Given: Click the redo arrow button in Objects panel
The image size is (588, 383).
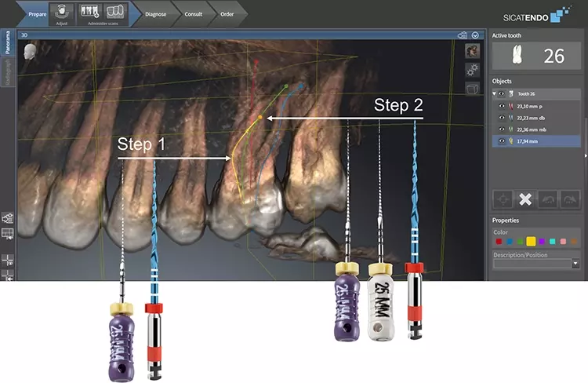Looking at the screenshot, I should pos(570,199).
